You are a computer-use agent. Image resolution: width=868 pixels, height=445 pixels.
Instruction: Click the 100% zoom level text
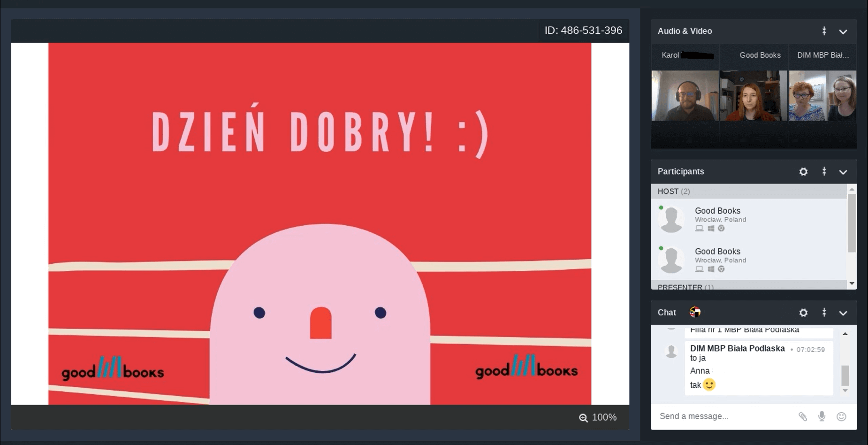pyautogui.click(x=604, y=417)
